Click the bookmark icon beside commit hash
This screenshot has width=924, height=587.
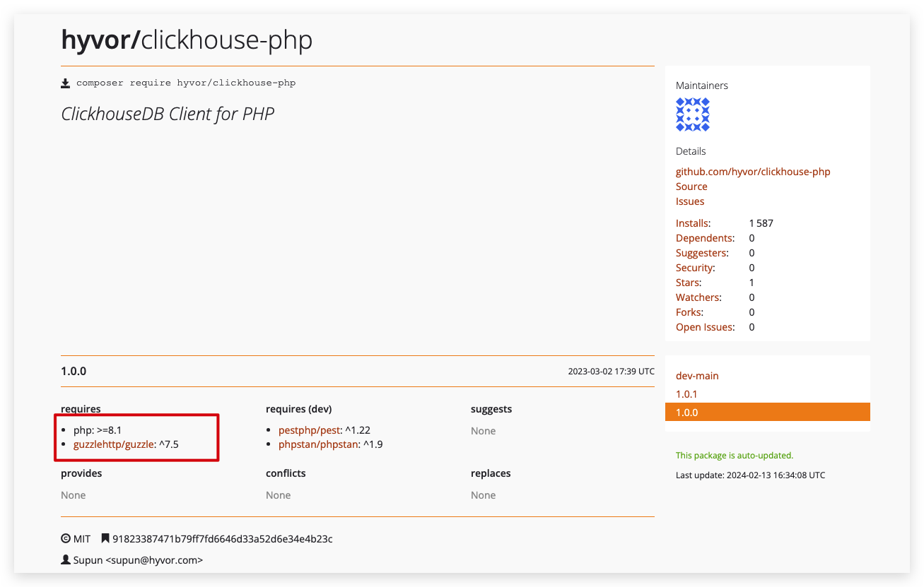(x=105, y=539)
